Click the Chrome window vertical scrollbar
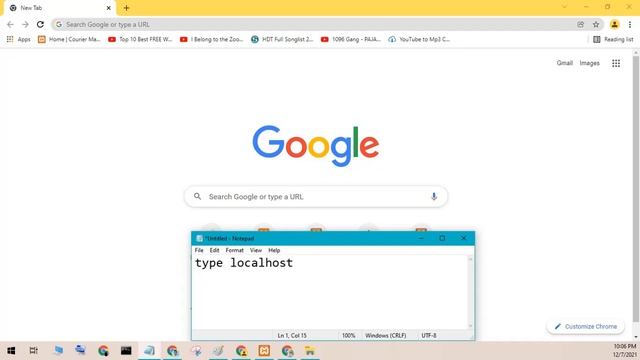Viewport: 640px width, 360px height. 636,189
